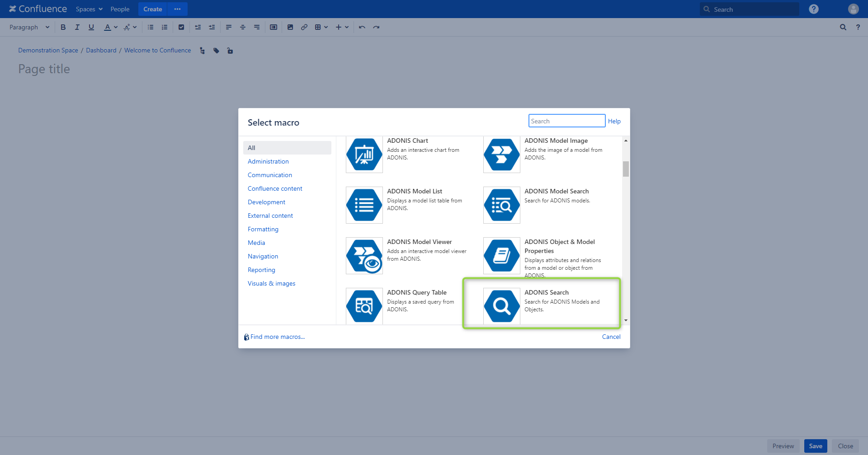Filter macros by Development
This screenshot has height=455, width=868.
coord(266,202)
